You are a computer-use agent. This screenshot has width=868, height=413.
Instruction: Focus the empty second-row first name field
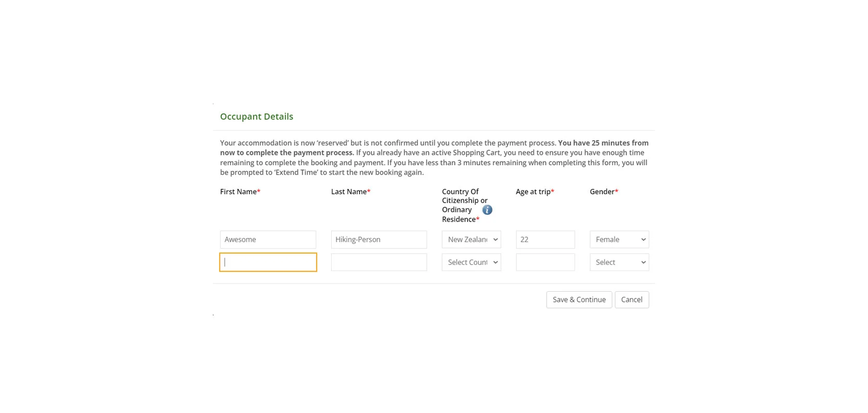pyautogui.click(x=268, y=262)
